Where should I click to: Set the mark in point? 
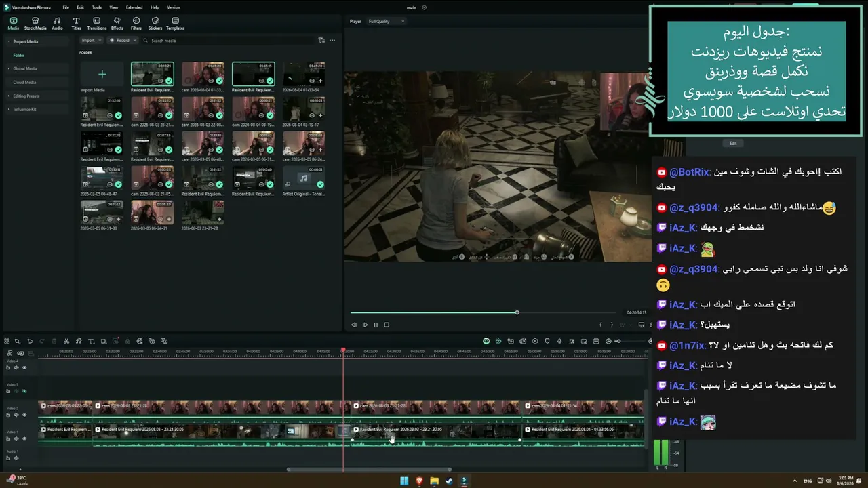pyautogui.click(x=601, y=325)
